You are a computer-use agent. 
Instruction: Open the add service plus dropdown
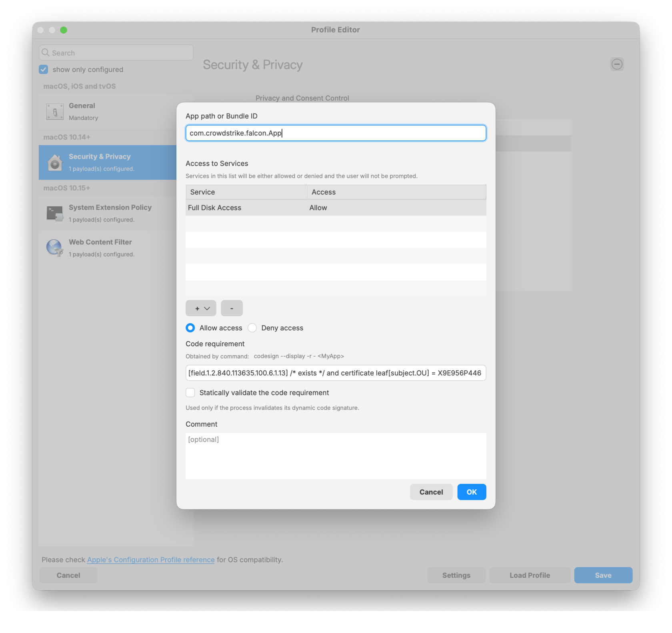(x=201, y=308)
